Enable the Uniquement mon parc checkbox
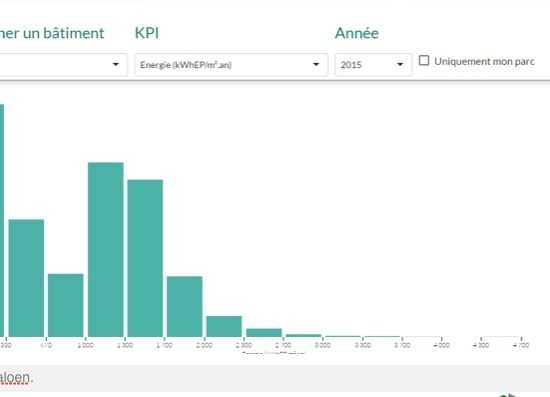The width and height of the screenshot is (550, 397). click(424, 61)
